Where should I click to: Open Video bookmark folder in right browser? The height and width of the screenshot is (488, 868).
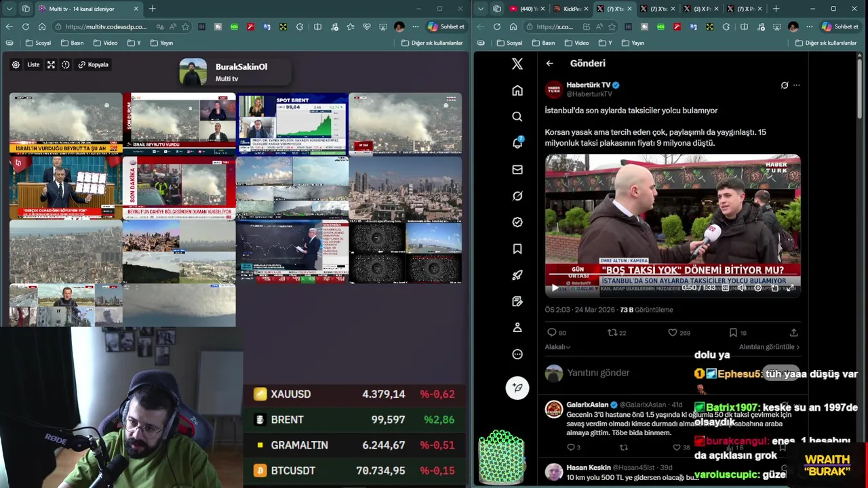coord(576,43)
